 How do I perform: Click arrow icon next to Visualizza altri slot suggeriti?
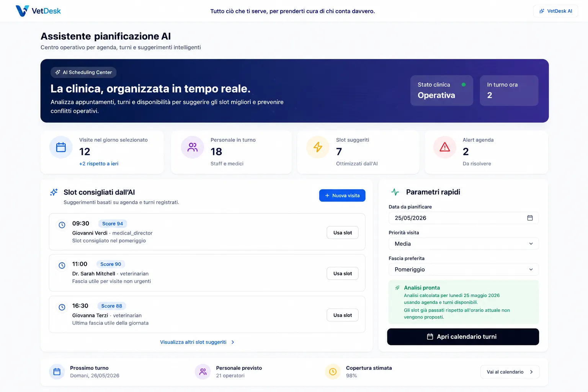click(x=233, y=342)
